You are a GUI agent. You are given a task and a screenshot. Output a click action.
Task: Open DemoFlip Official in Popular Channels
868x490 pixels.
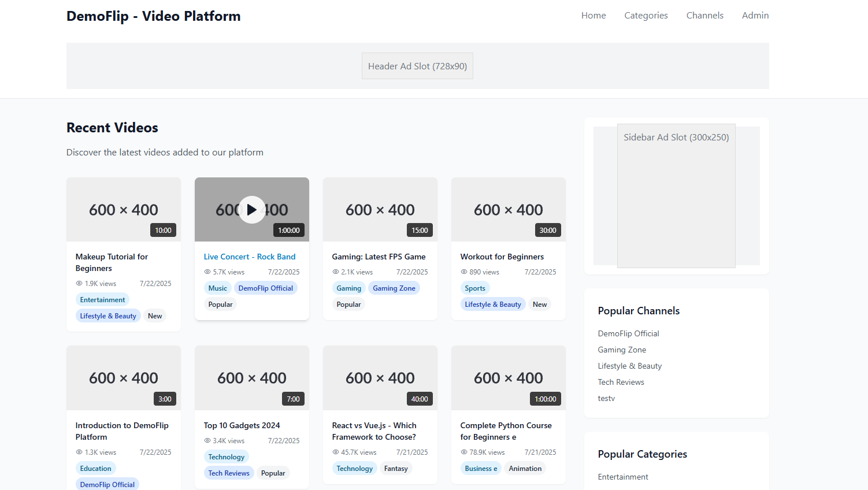click(628, 333)
